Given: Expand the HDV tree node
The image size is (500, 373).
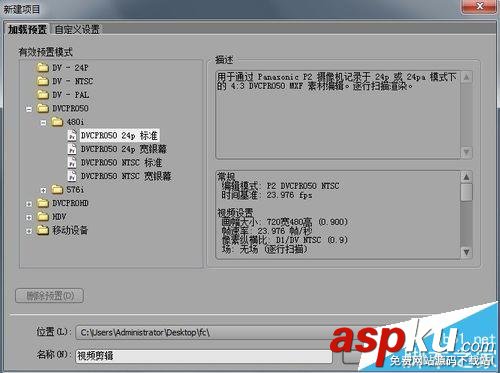Looking at the screenshot, I should [29, 217].
